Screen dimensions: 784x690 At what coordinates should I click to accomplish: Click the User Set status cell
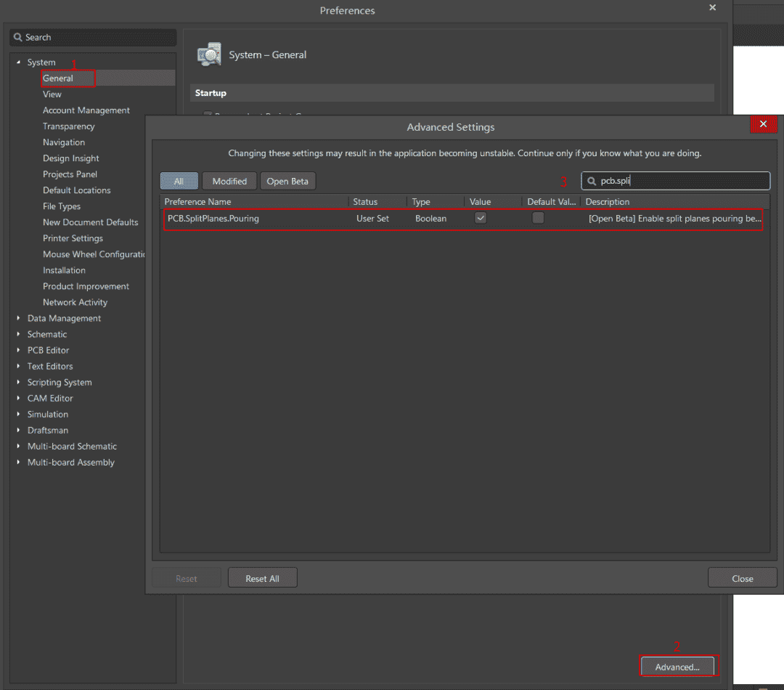pos(372,218)
